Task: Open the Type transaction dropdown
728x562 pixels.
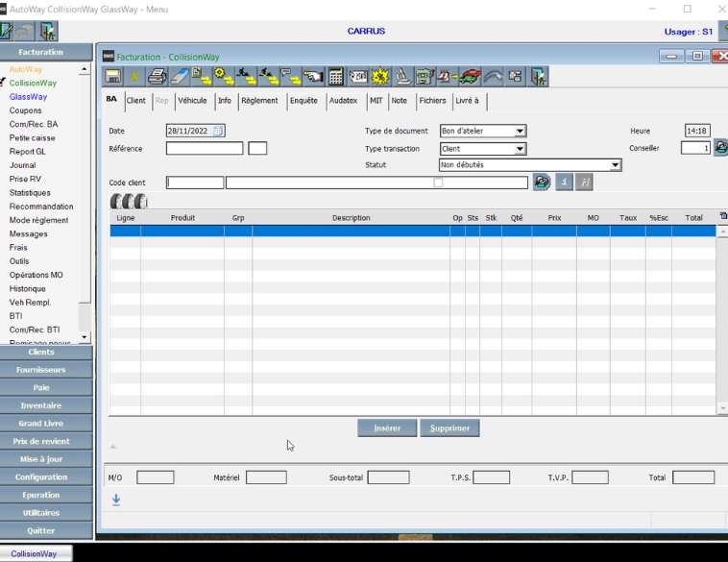Action: (x=520, y=149)
